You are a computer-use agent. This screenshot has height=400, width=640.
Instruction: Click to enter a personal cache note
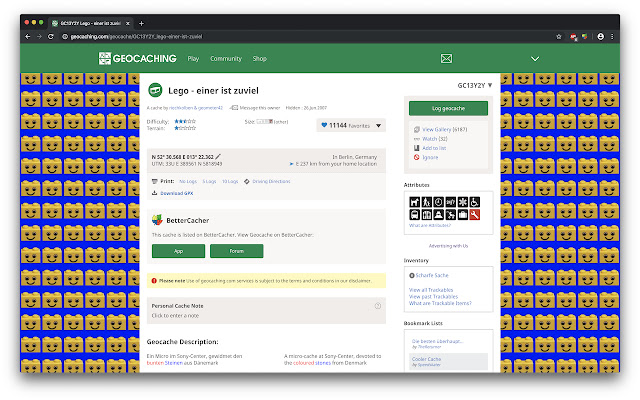tap(176, 316)
